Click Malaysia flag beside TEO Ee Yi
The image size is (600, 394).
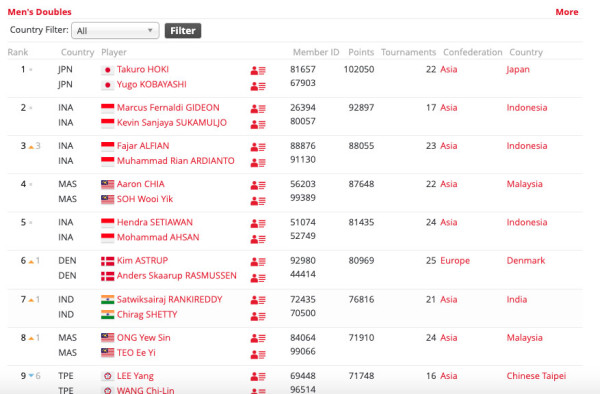tap(108, 353)
